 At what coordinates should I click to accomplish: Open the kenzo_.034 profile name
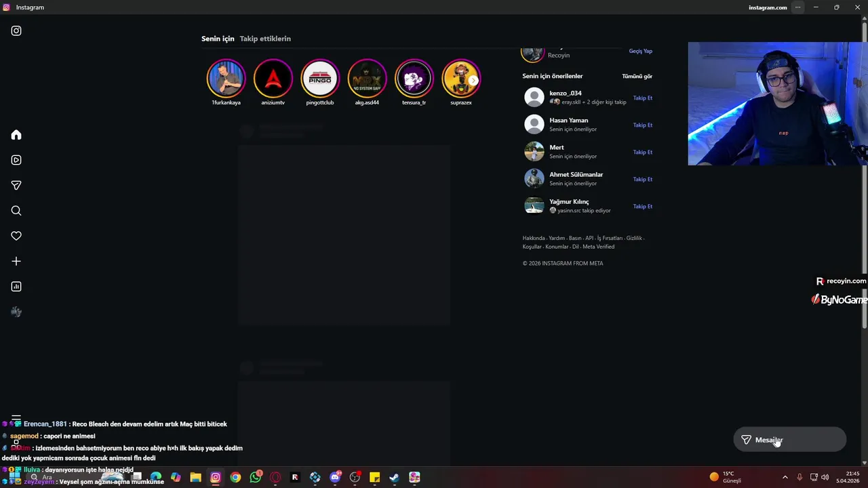pos(565,93)
